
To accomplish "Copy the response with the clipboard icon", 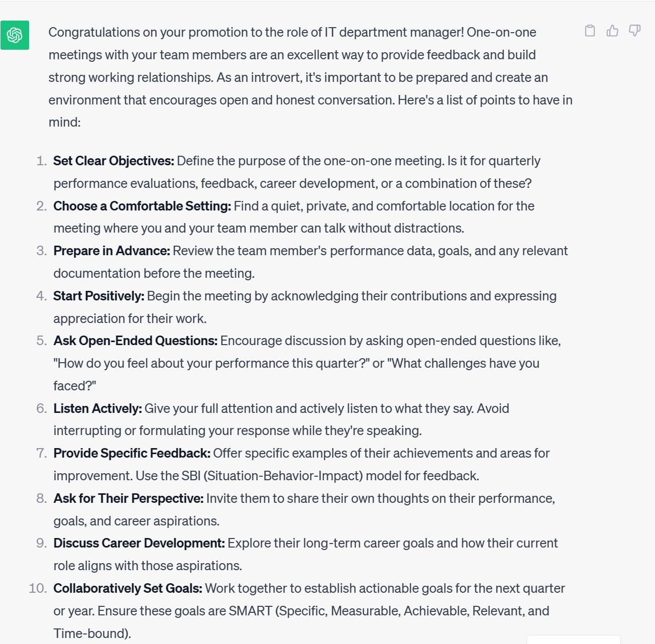I will (590, 31).
